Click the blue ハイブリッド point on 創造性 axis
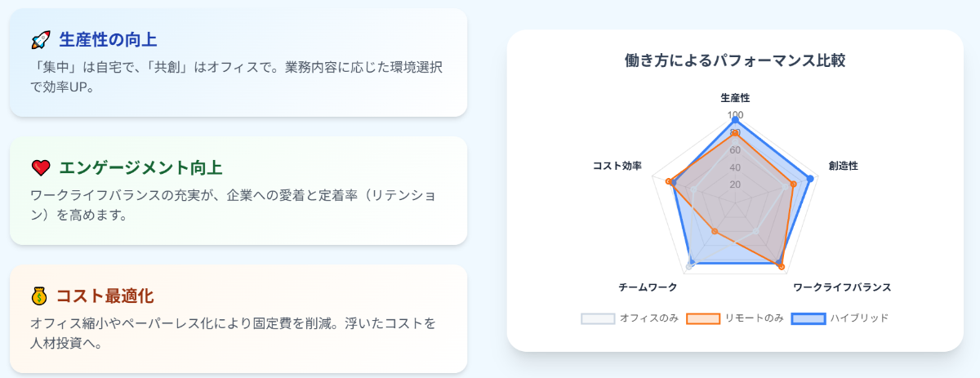This screenshot has height=378, width=980. (x=810, y=179)
